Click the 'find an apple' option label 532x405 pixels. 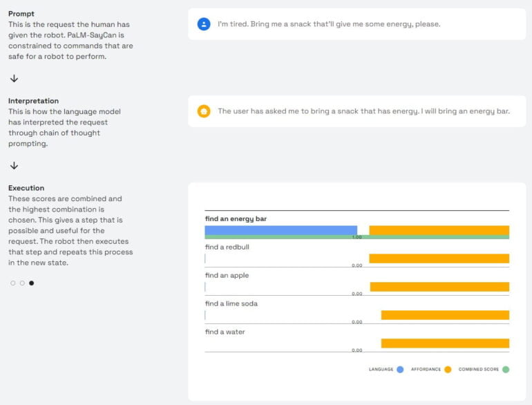point(227,276)
